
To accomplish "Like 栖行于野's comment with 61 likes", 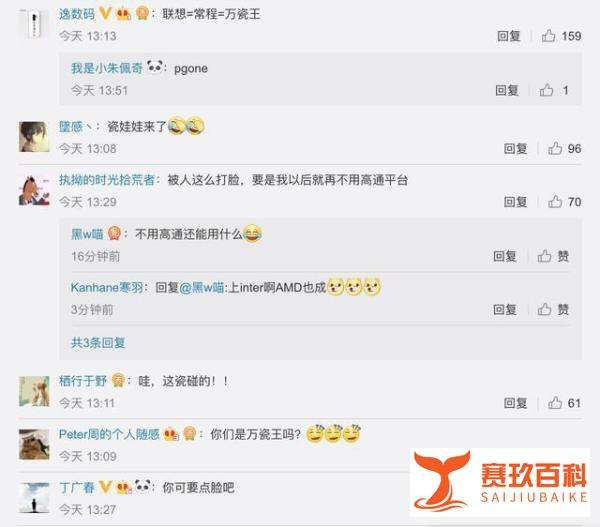I will point(554,403).
